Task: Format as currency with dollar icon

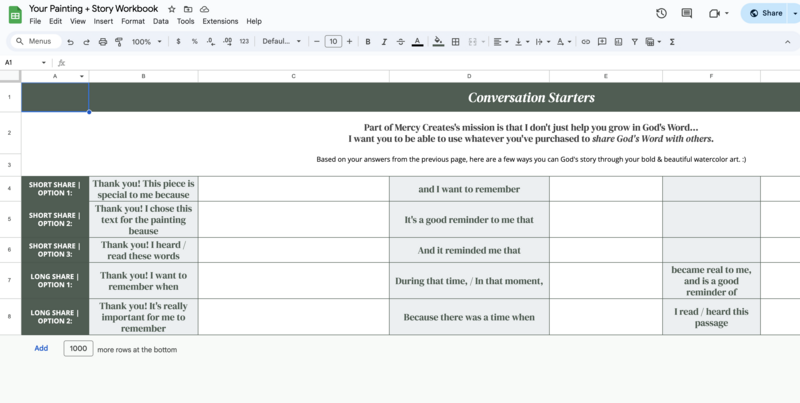Action: (178, 42)
